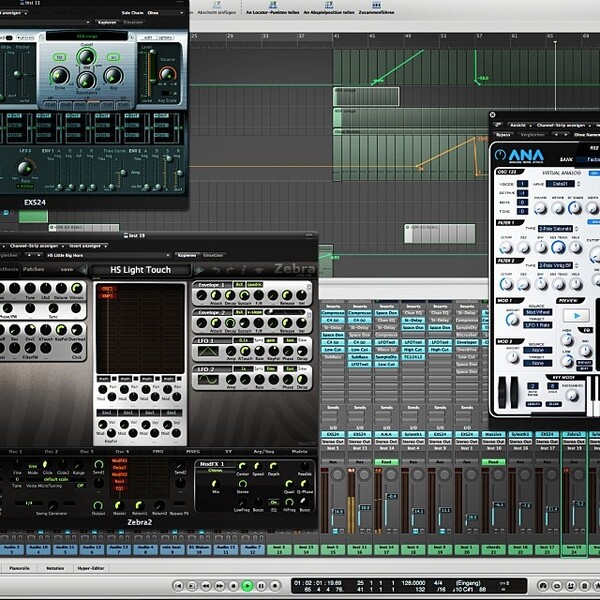Click the Record transport button
The image size is (600, 600).
pyautogui.click(x=275, y=585)
